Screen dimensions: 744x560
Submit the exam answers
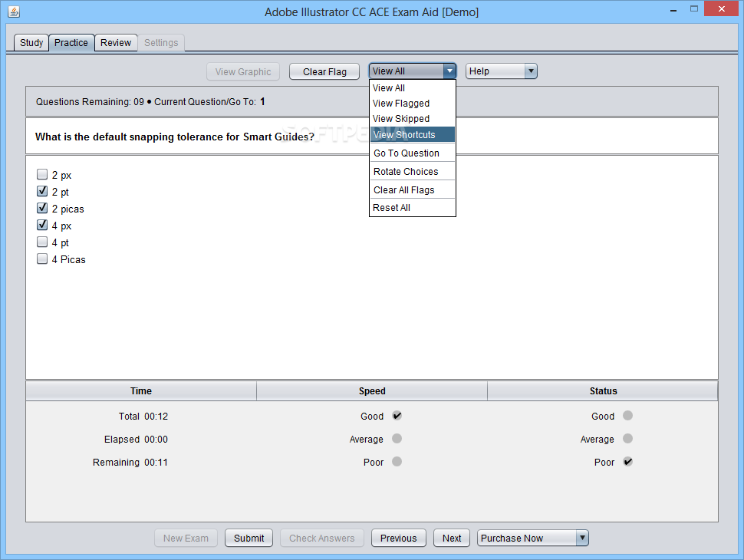249,539
